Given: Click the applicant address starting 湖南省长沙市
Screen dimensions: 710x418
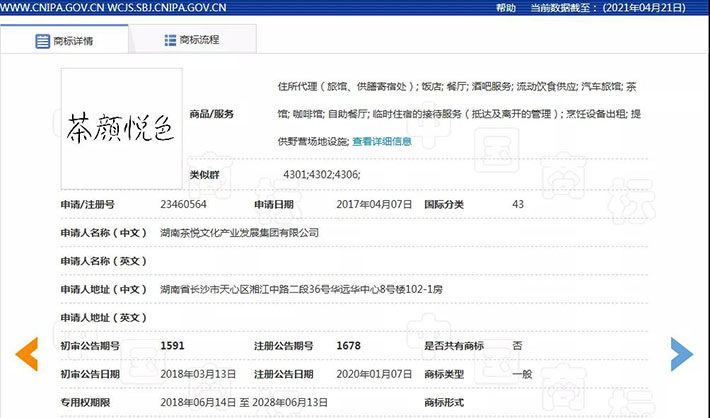Looking at the screenshot, I should click(294, 289).
